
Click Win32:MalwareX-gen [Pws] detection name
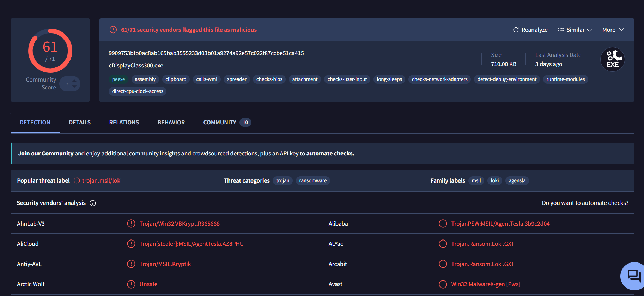[x=486, y=284]
